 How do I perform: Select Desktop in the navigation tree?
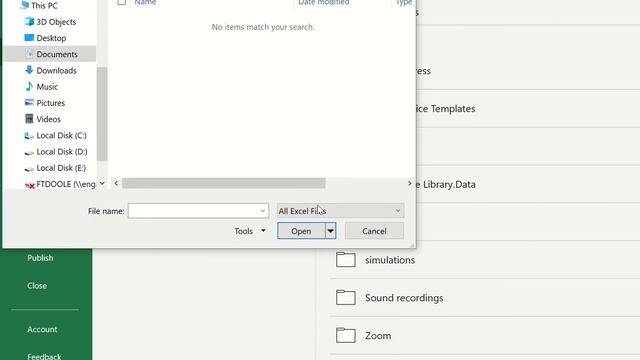point(51,38)
